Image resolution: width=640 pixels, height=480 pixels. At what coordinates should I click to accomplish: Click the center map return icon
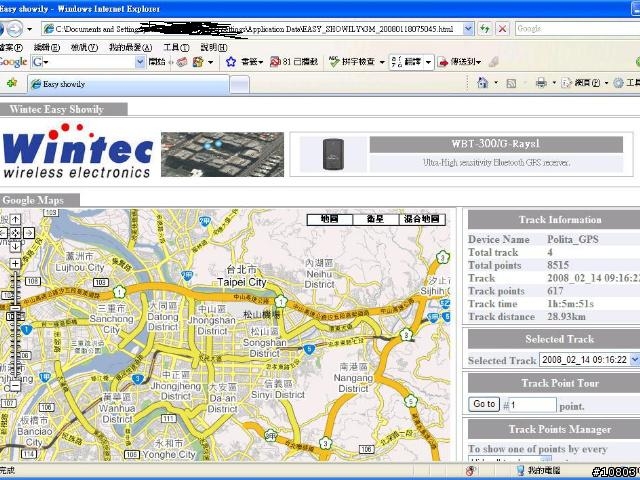pyautogui.click(x=15, y=234)
